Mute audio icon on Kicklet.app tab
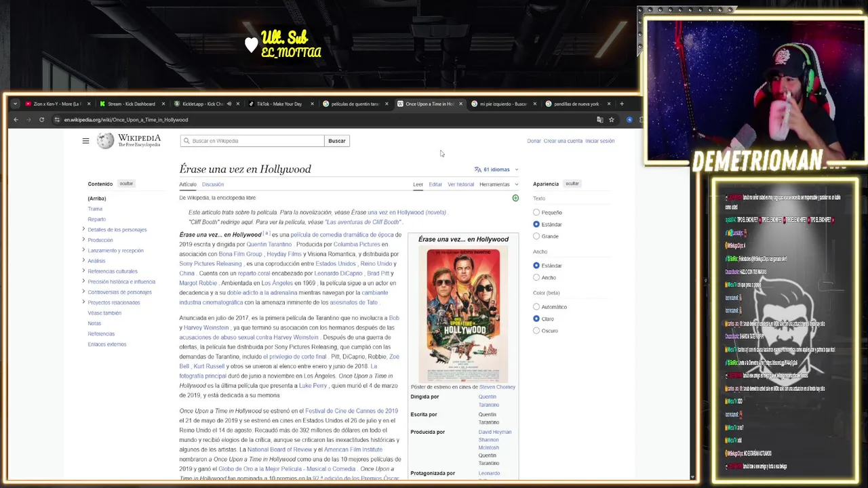This screenshot has width=868, height=488. coord(229,104)
